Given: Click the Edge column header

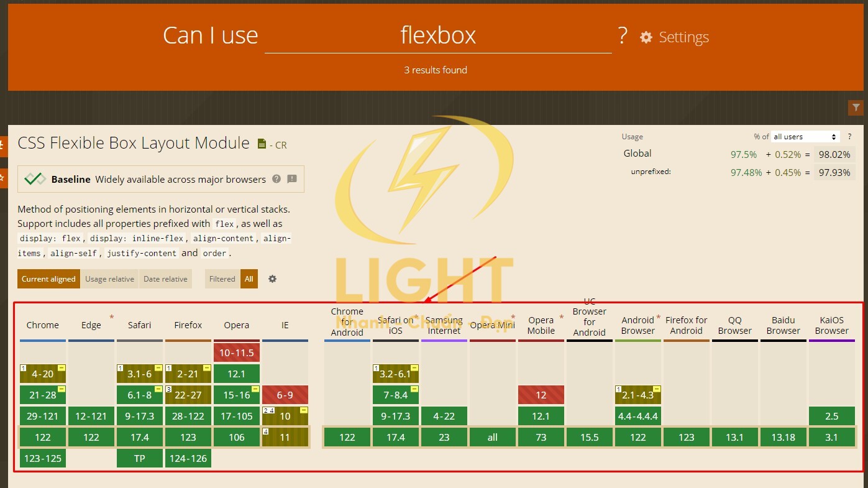Looking at the screenshot, I should coord(91,325).
